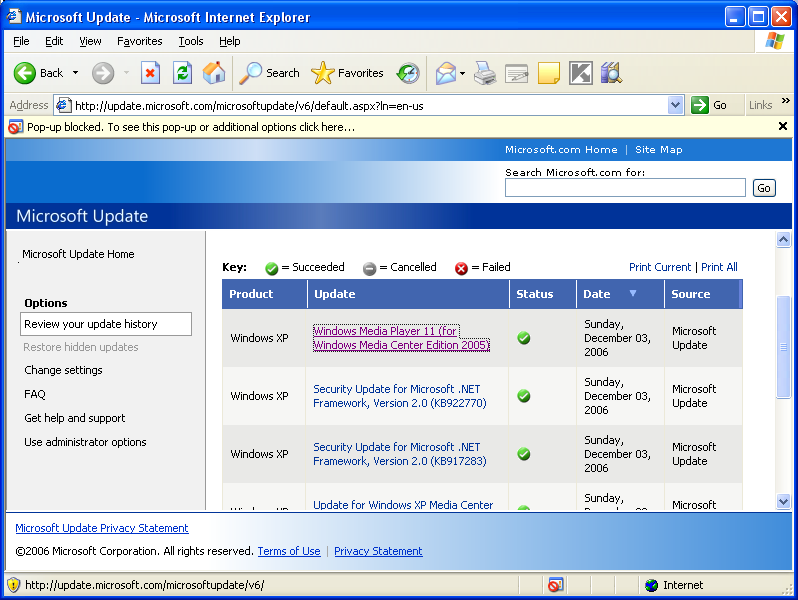
Task: Click into the Search Microsoft.com text field
Action: tap(625, 188)
